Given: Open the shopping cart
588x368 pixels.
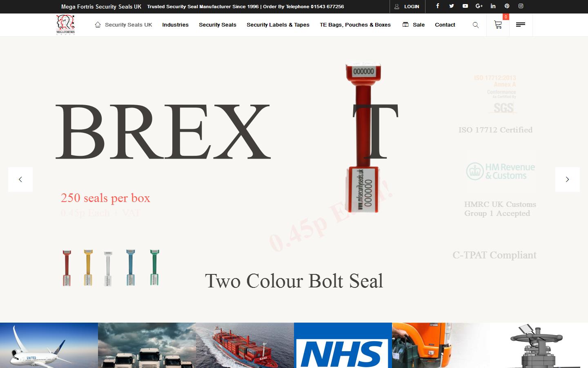Looking at the screenshot, I should [x=498, y=25].
